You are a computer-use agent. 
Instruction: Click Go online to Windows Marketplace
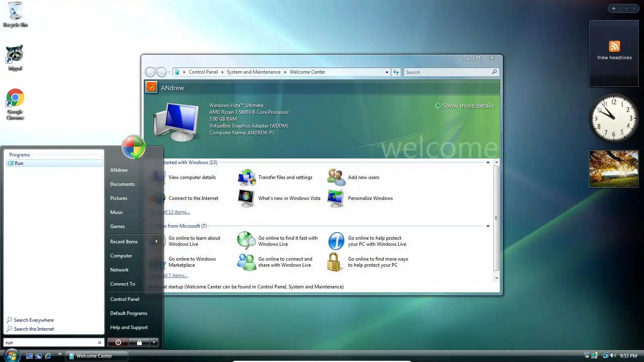(x=192, y=262)
